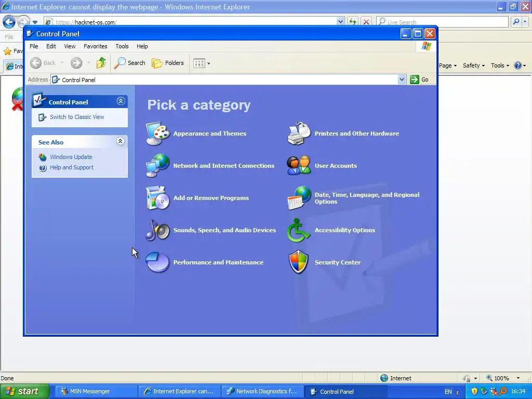Open Internet Explorer address bar dropdown
Viewport: 532px width, 399px height.
tap(341, 22)
